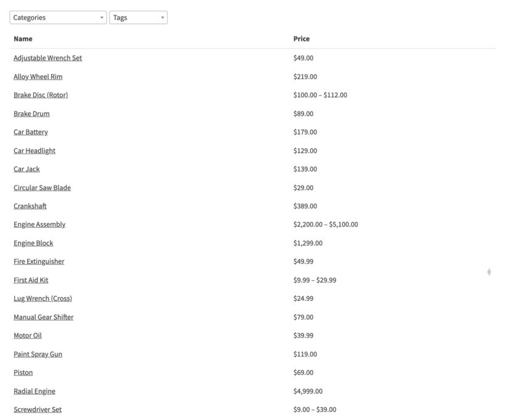
Task: Select the $69.00 price cell
Action: click(304, 373)
